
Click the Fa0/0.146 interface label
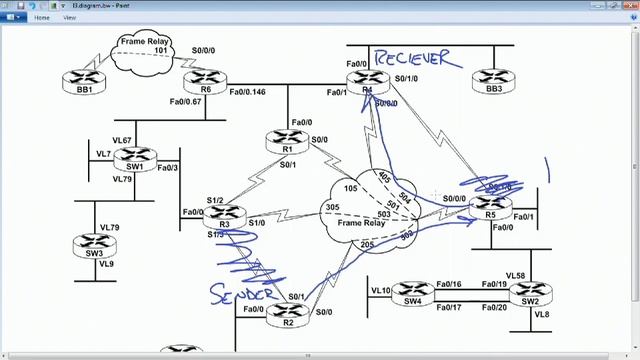click(x=247, y=92)
